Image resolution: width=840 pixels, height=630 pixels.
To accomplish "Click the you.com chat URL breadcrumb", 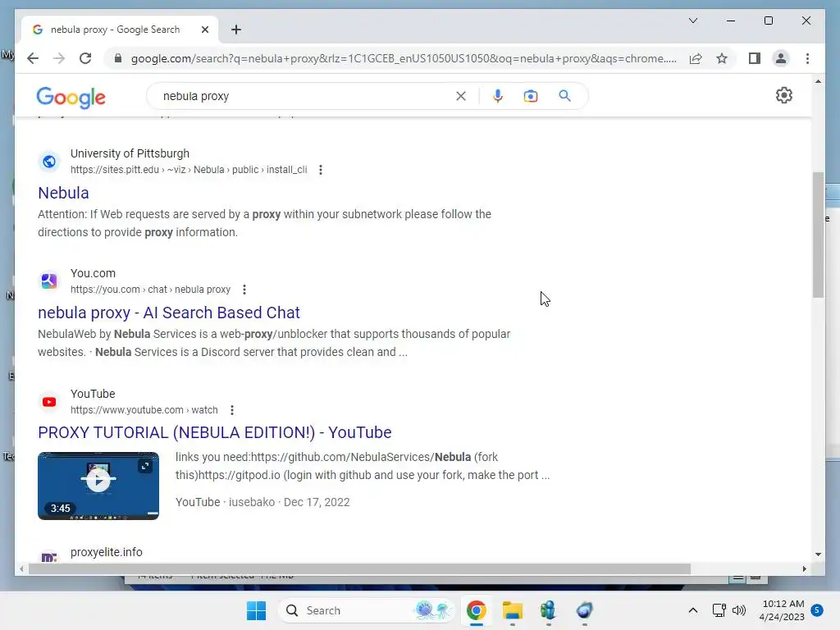I will (151, 290).
